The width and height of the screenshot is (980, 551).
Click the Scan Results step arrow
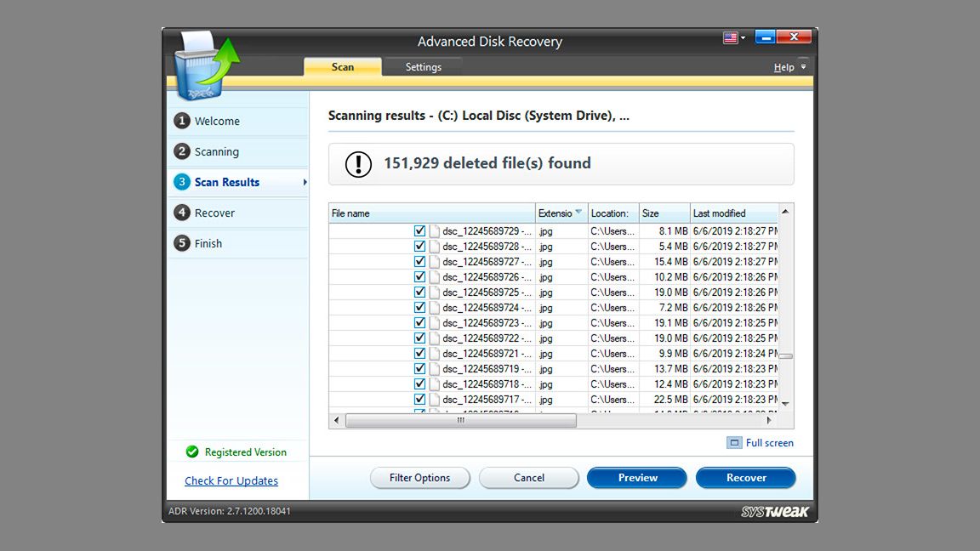pos(305,183)
